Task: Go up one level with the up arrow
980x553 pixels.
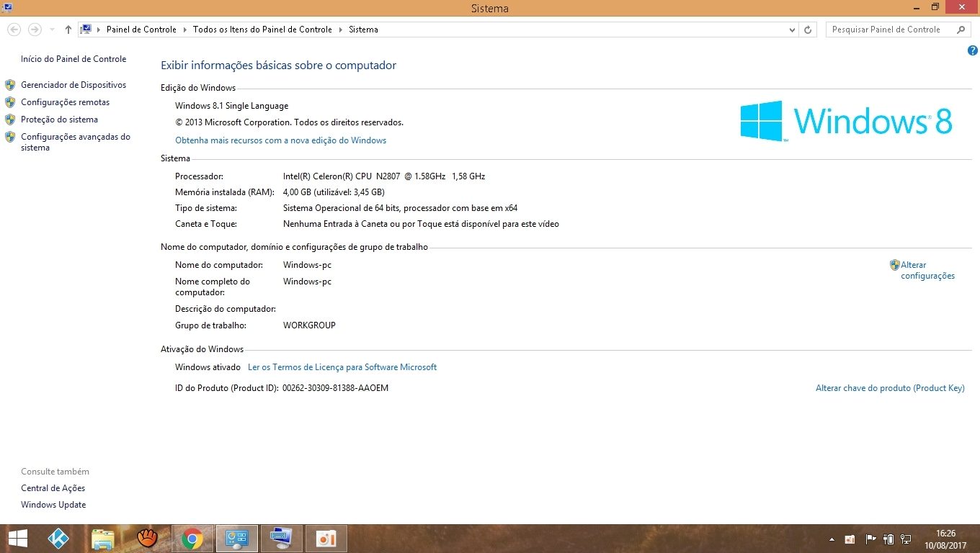Action: (x=68, y=30)
